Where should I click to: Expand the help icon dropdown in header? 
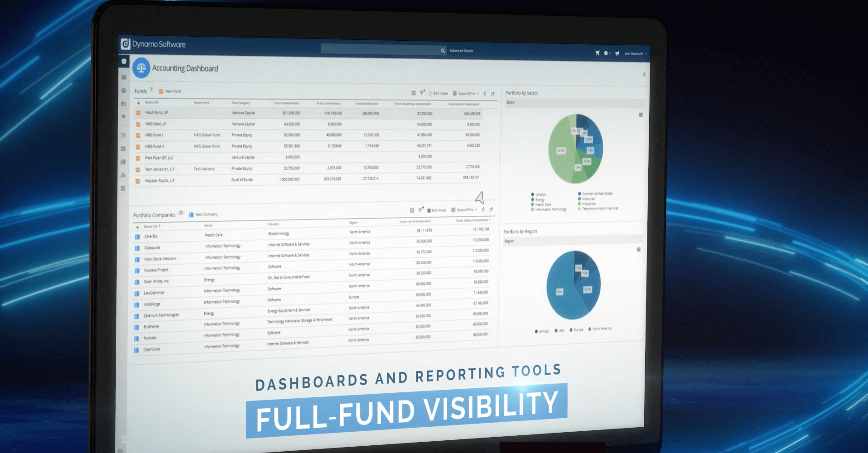pos(607,53)
